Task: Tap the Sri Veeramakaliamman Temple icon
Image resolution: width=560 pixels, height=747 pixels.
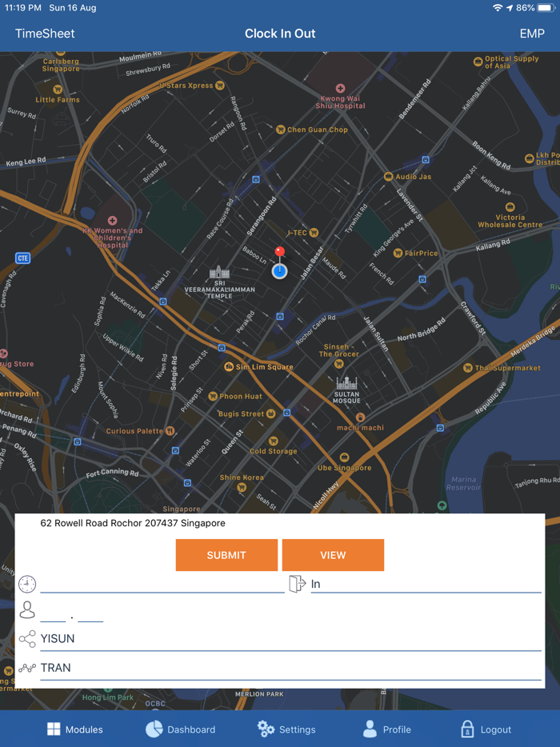Action: pyautogui.click(x=219, y=272)
